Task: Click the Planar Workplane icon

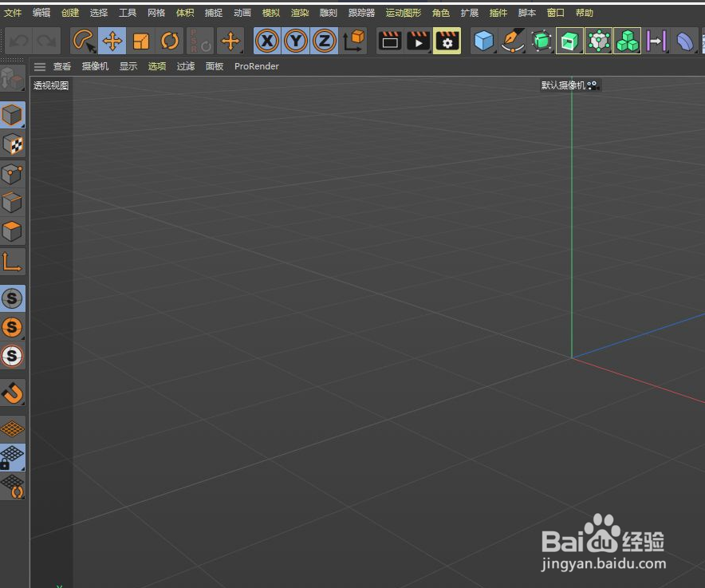Action: [x=12, y=487]
